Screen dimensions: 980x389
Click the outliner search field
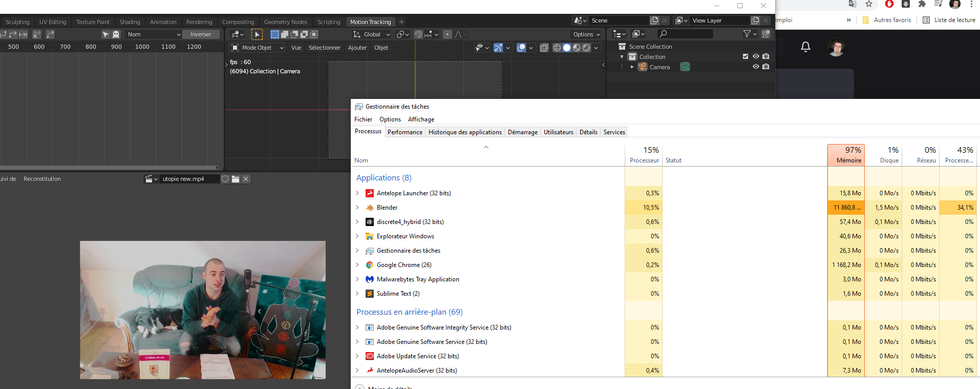(685, 34)
